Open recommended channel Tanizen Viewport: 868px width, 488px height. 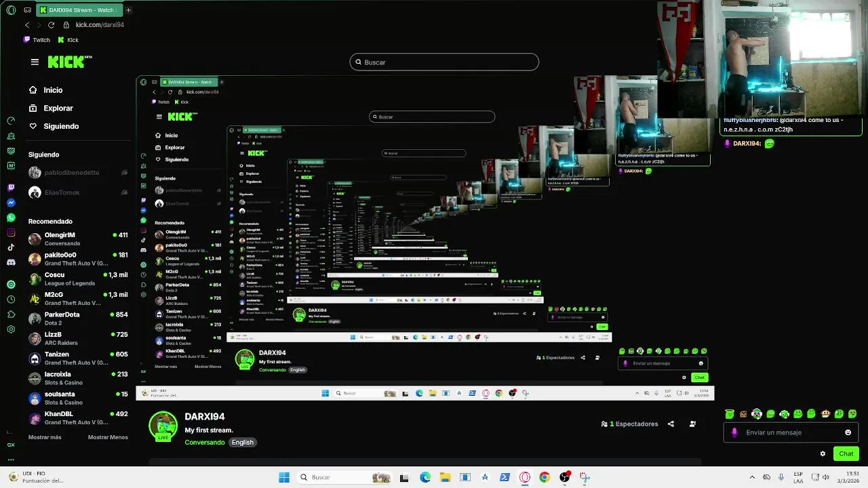pos(78,358)
